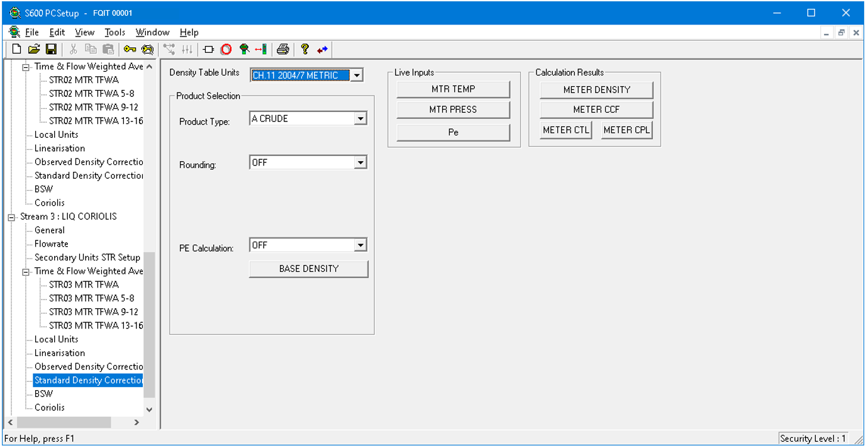
Task: Click the METER CPL button
Action: [x=627, y=130]
